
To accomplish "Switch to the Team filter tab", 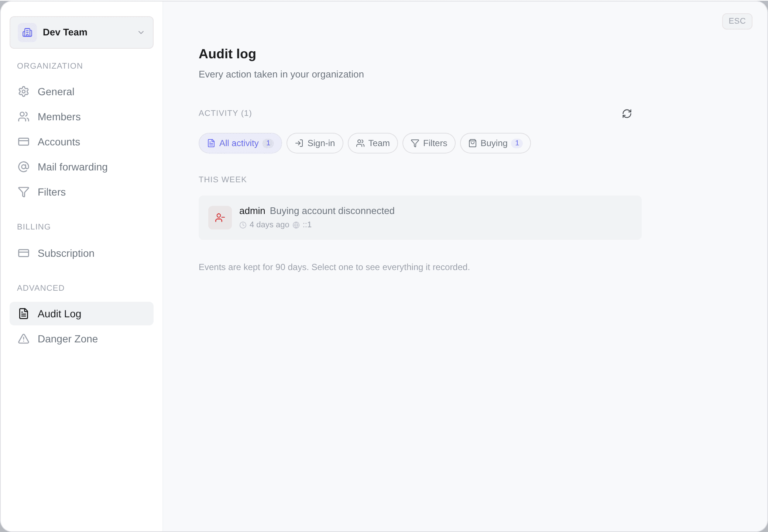I will [x=373, y=143].
